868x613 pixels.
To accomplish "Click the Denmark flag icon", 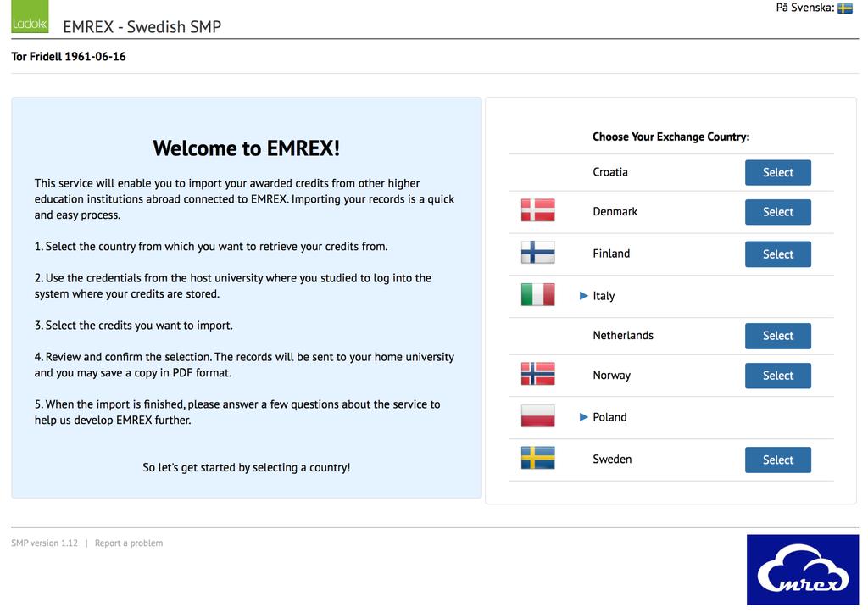I will (x=537, y=210).
